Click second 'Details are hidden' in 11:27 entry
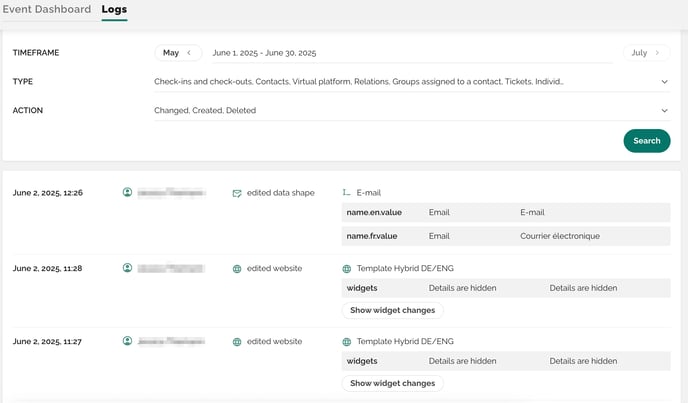688x403 pixels. coord(583,361)
